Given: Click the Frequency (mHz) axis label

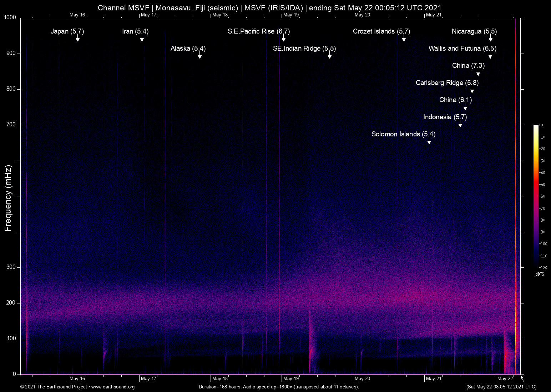Looking at the screenshot, I should 8,198.
